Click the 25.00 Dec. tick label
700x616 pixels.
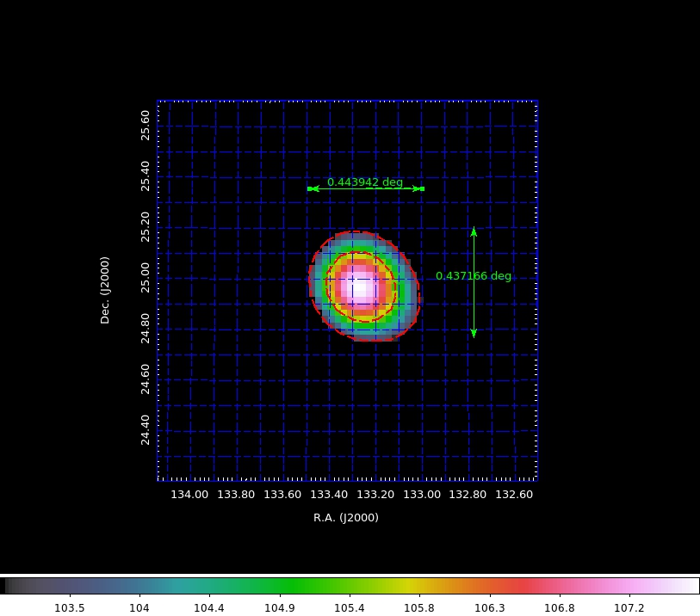point(146,278)
